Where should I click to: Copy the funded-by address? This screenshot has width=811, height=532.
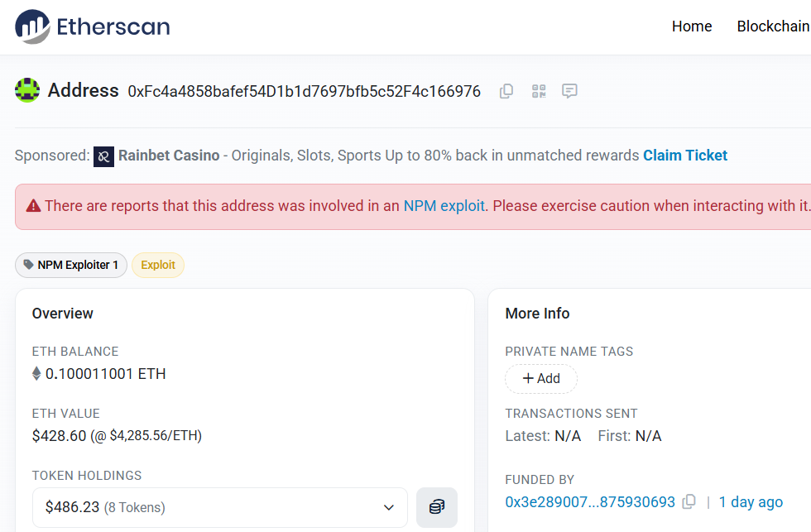coord(689,502)
